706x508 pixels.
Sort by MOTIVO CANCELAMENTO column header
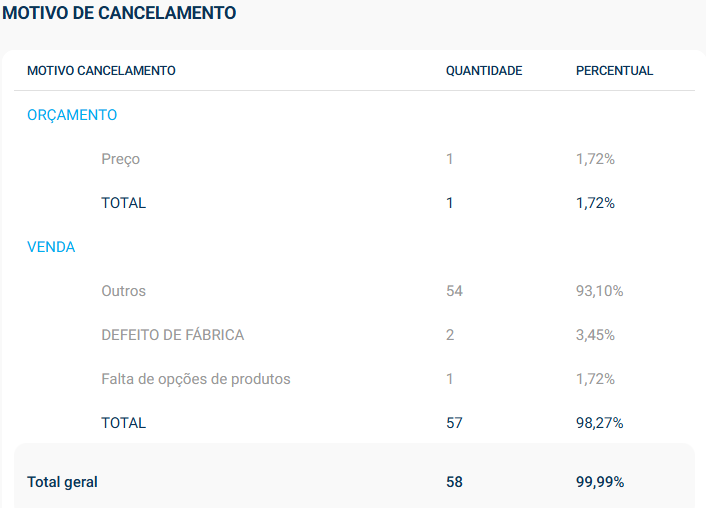point(101,71)
